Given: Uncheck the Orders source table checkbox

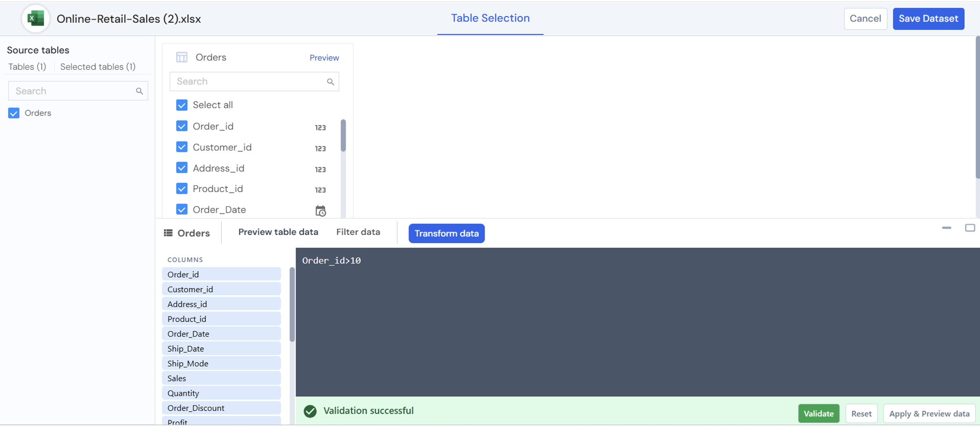Looking at the screenshot, I should point(14,113).
